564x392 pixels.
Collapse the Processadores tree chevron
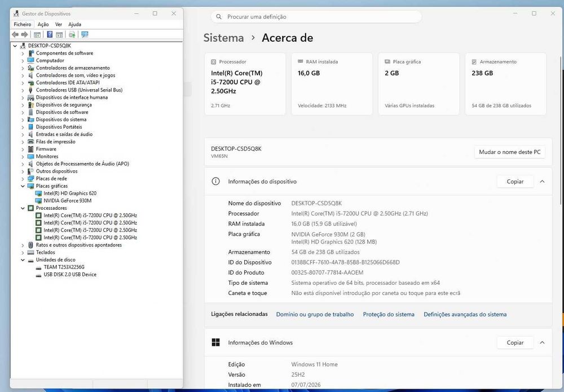pos(23,208)
